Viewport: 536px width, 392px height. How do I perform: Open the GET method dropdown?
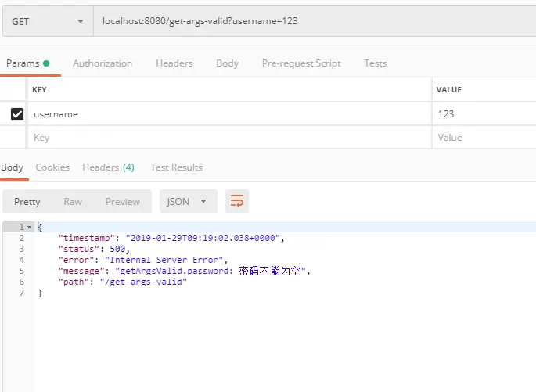(48, 22)
